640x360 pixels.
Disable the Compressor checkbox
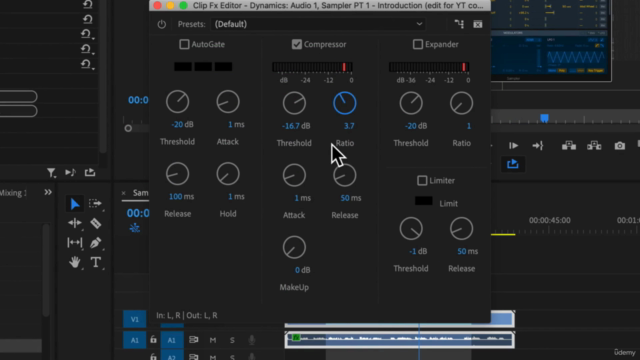coord(297,44)
